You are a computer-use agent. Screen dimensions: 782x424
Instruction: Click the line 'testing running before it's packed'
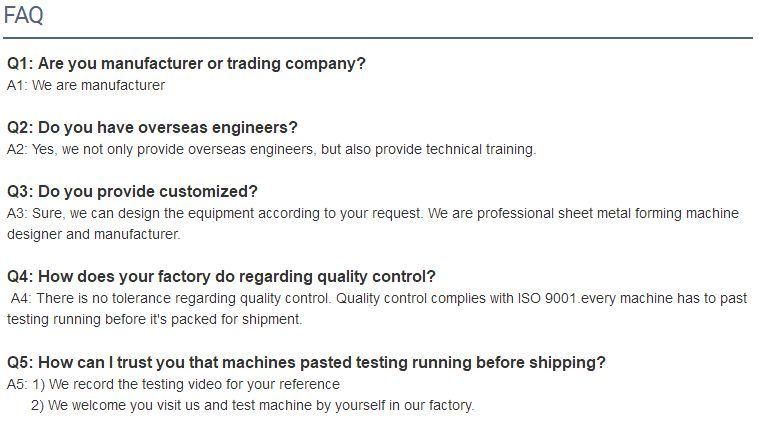(x=155, y=319)
